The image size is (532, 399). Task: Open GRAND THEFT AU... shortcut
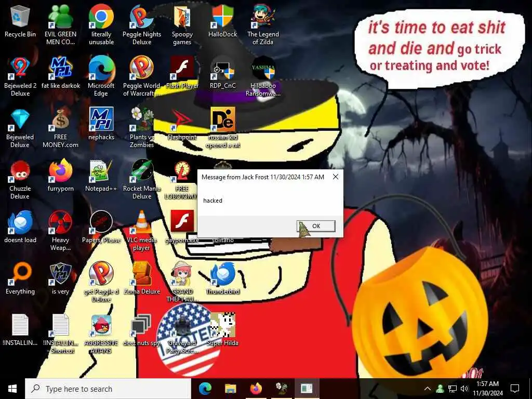coord(182,282)
